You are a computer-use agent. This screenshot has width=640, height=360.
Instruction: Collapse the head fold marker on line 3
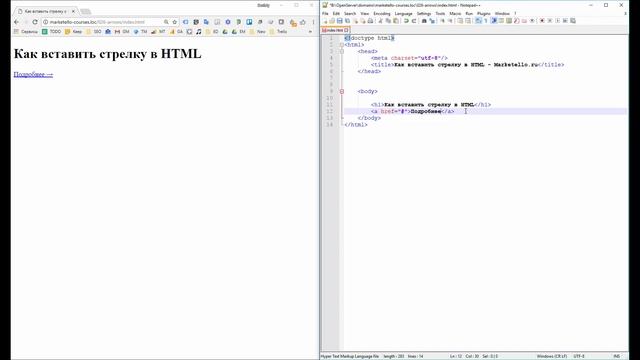pos(342,51)
